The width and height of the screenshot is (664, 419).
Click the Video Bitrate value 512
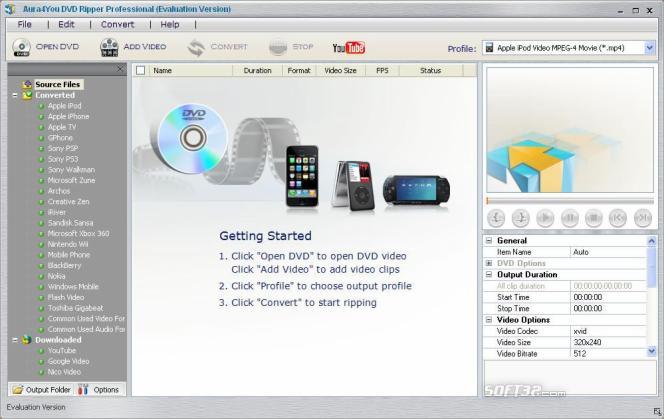click(608, 354)
